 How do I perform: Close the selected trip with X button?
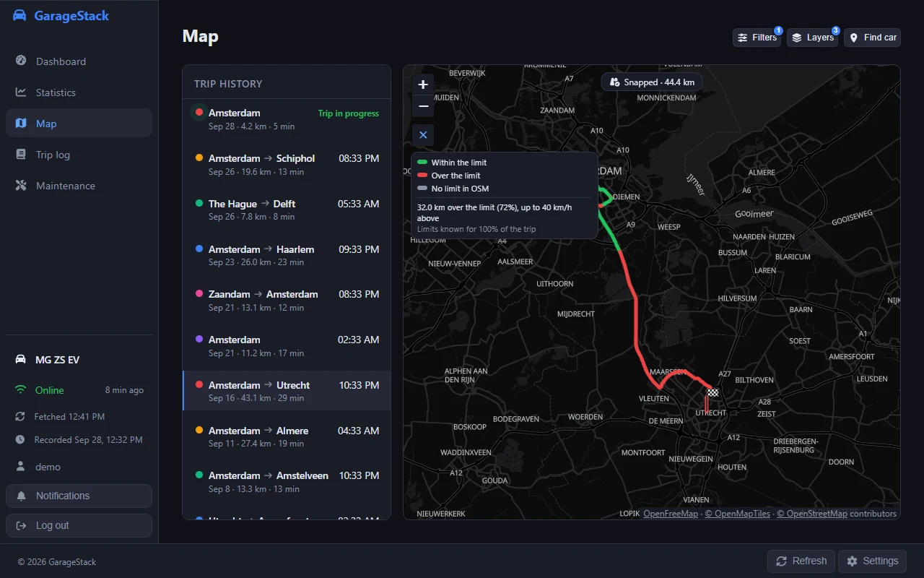tap(423, 135)
